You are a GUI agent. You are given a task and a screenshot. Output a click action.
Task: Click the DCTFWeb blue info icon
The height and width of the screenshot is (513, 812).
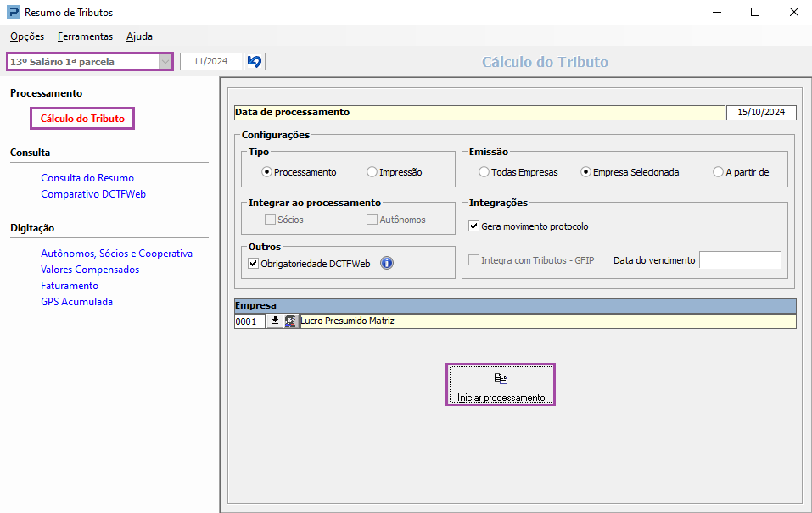387,263
